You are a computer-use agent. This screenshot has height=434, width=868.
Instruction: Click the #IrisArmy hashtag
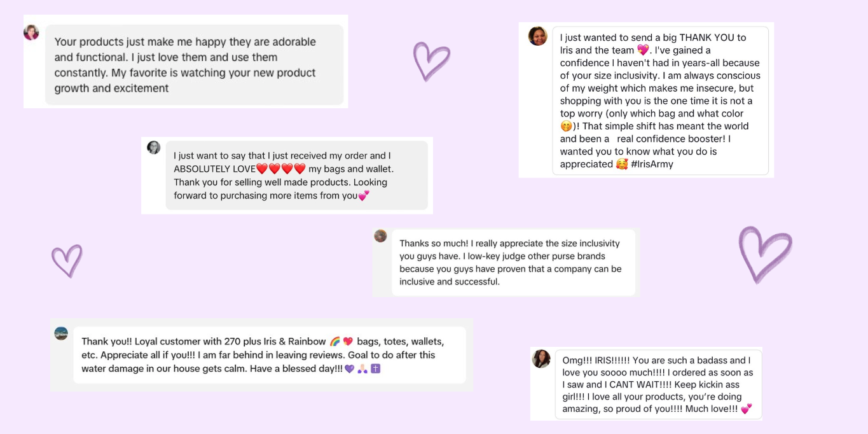click(652, 164)
